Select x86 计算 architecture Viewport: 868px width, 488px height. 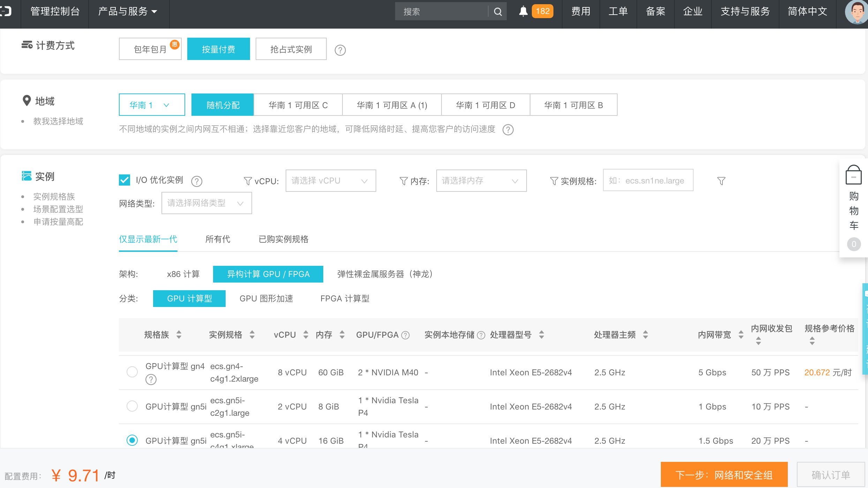(183, 274)
